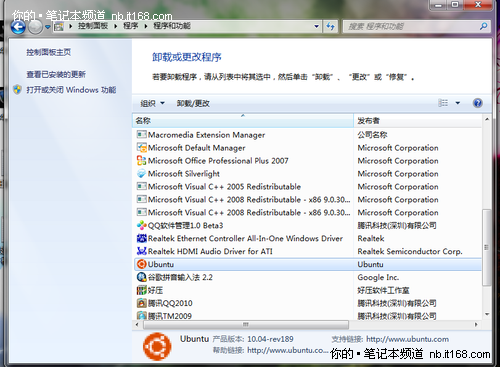Open 查看已安装的更新 link

[x=56, y=74]
